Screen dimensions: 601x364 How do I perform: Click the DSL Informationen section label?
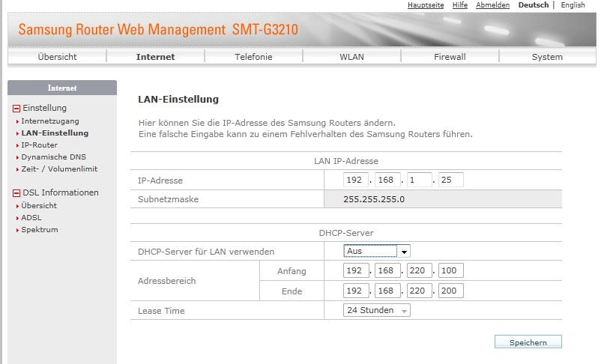coord(61,192)
